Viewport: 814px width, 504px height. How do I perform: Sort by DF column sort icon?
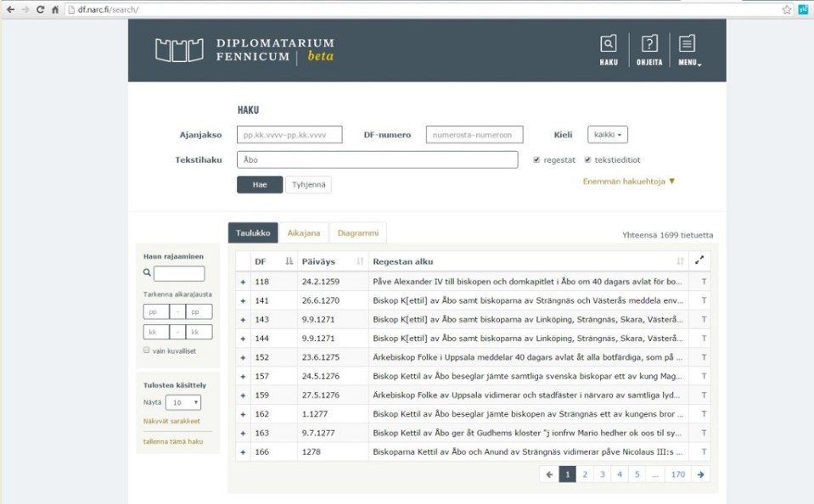[x=289, y=261]
